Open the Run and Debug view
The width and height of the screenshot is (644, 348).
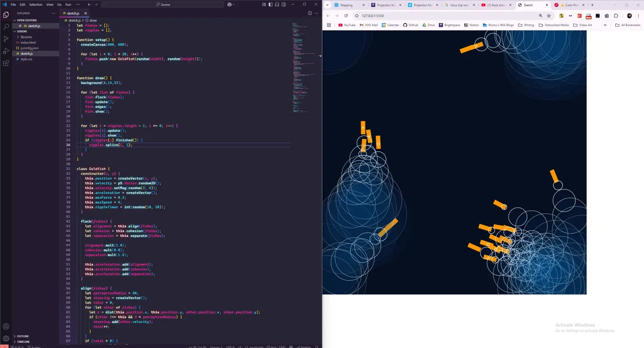[6, 51]
